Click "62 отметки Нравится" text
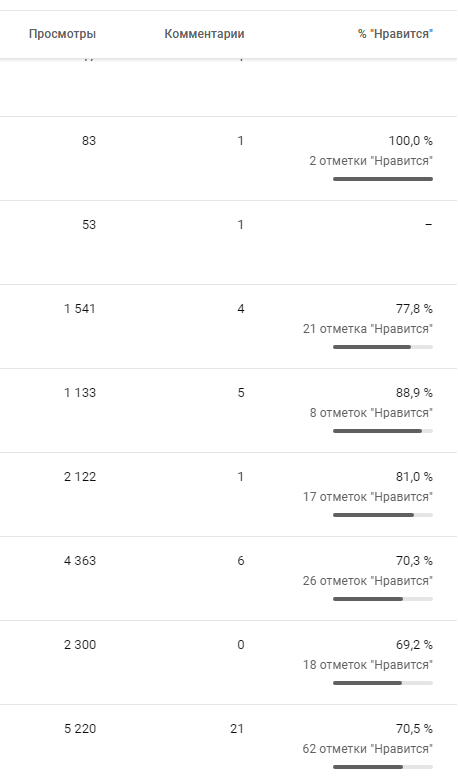The width and height of the screenshot is (458, 776). (368, 749)
